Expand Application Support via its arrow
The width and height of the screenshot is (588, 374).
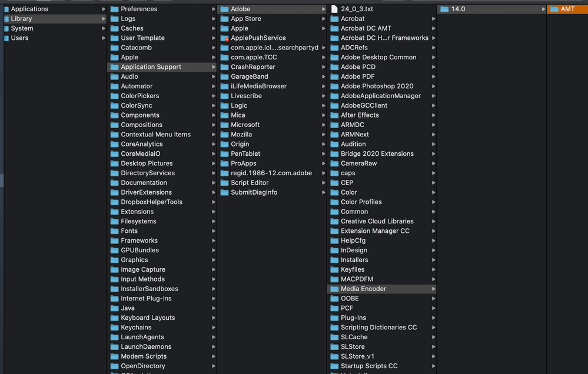[x=214, y=67]
